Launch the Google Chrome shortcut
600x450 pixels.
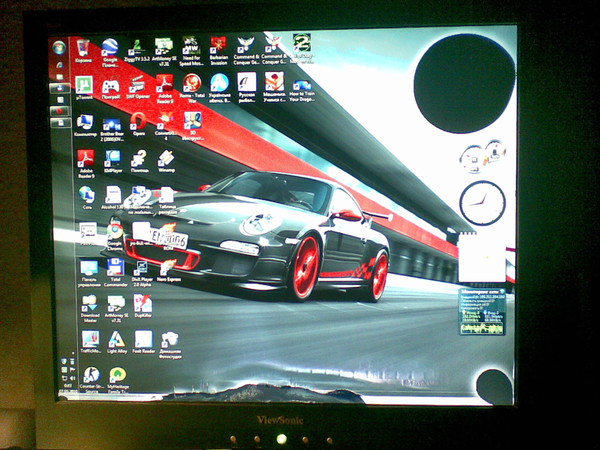point(115,231)
